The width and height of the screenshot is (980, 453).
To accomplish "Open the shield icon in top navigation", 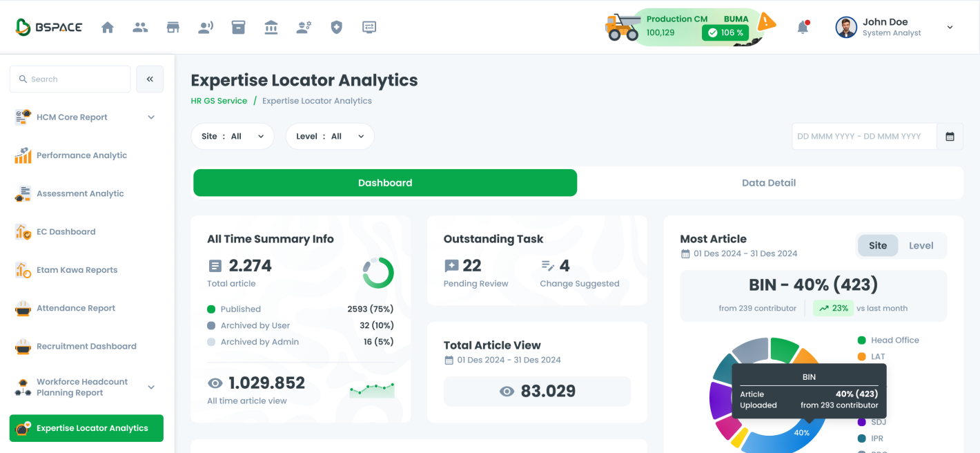I will (x=336, y=28).
